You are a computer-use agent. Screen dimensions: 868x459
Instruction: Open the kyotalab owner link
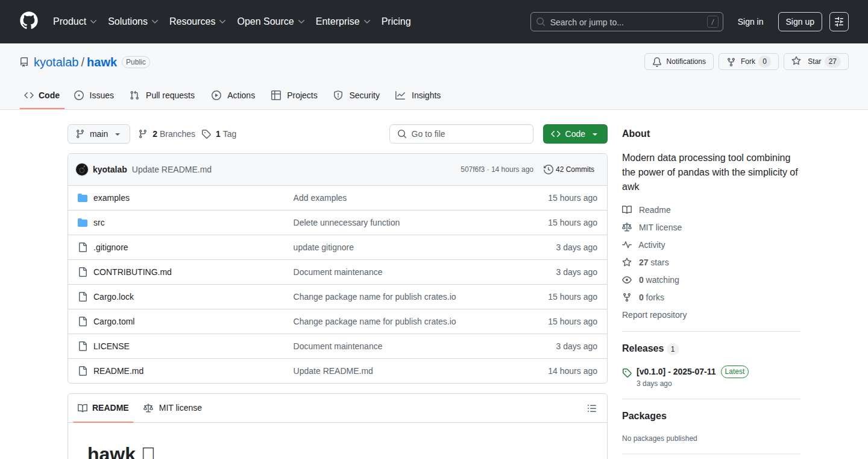click(56, 62)
